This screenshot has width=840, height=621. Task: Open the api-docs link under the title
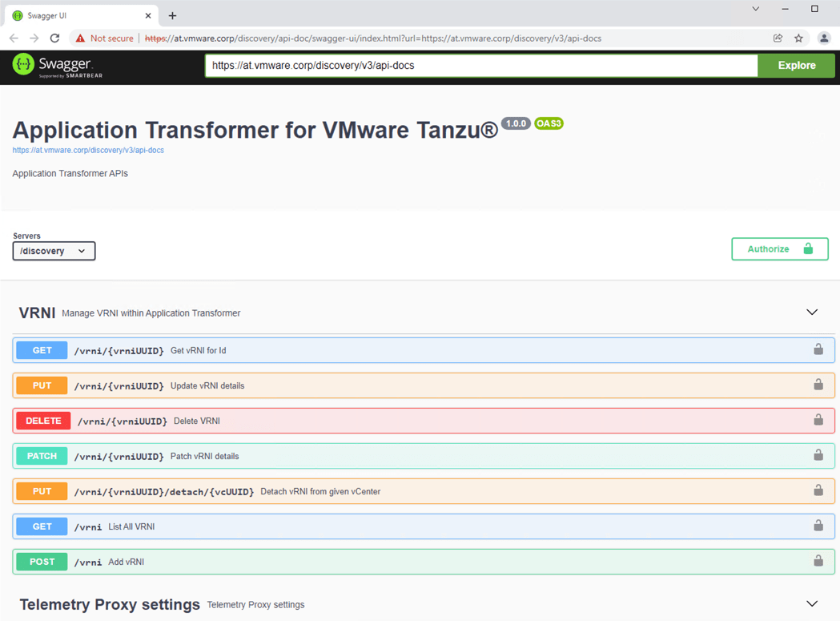coord(88,151)
